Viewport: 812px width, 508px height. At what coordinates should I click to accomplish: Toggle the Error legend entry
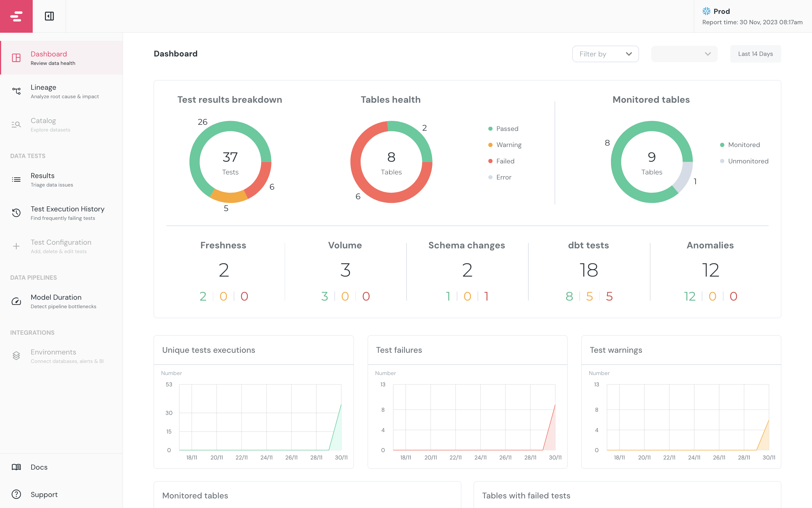click(x=500, y=177)
